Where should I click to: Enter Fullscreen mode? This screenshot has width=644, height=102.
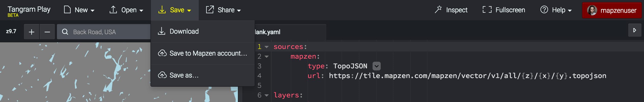[503, 10]
